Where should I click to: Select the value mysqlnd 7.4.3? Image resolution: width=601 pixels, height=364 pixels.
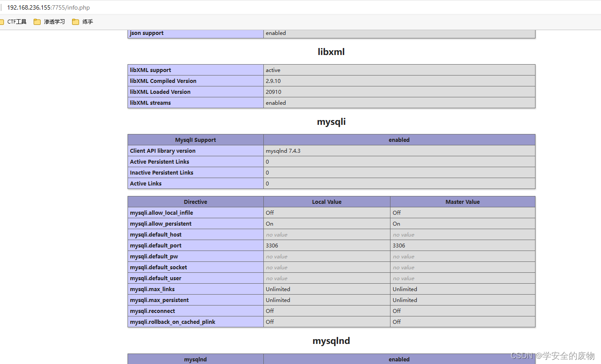(283, 151)
